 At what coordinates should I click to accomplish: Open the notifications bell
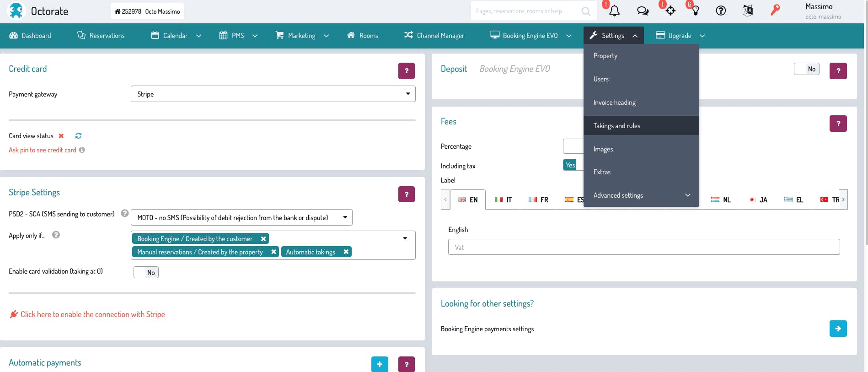pyautogui.click(x=615, y=11)
